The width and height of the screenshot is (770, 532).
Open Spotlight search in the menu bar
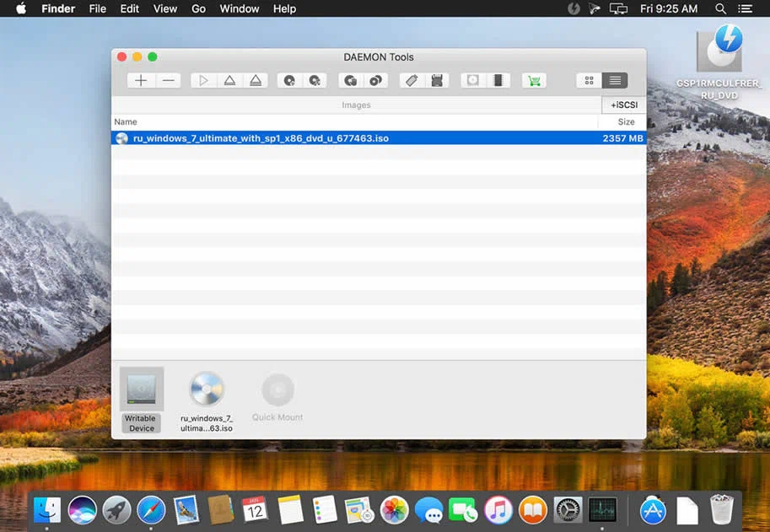point(720,8)
